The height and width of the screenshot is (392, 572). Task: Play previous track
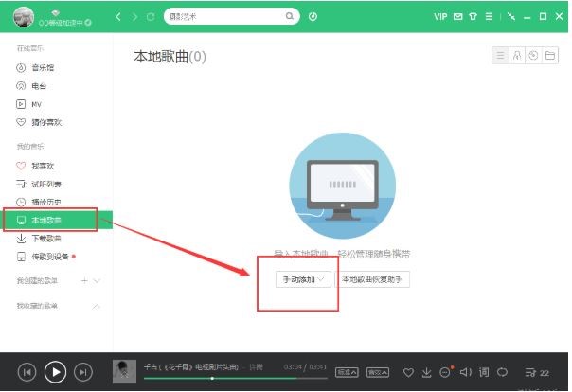pyautogui.click(x=27, y=372)
